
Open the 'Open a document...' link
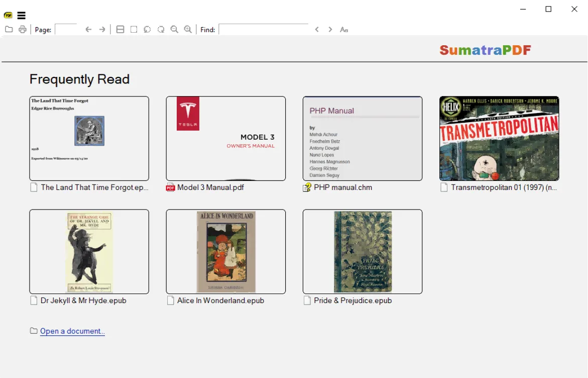[x=72, y=331]
